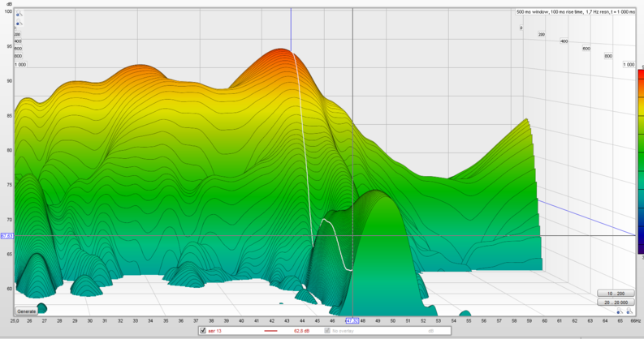Click the upper vertical zoom icon at top-left

tap(18, 13)
